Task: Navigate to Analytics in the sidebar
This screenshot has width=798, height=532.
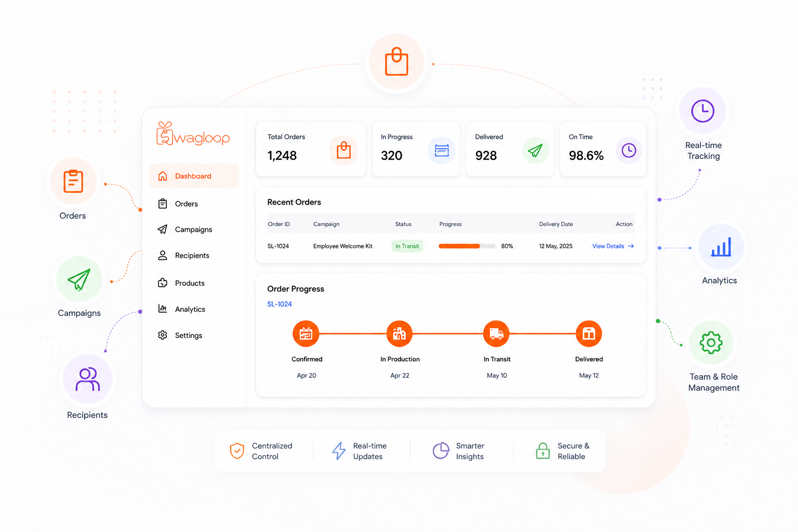Action: 193,309
